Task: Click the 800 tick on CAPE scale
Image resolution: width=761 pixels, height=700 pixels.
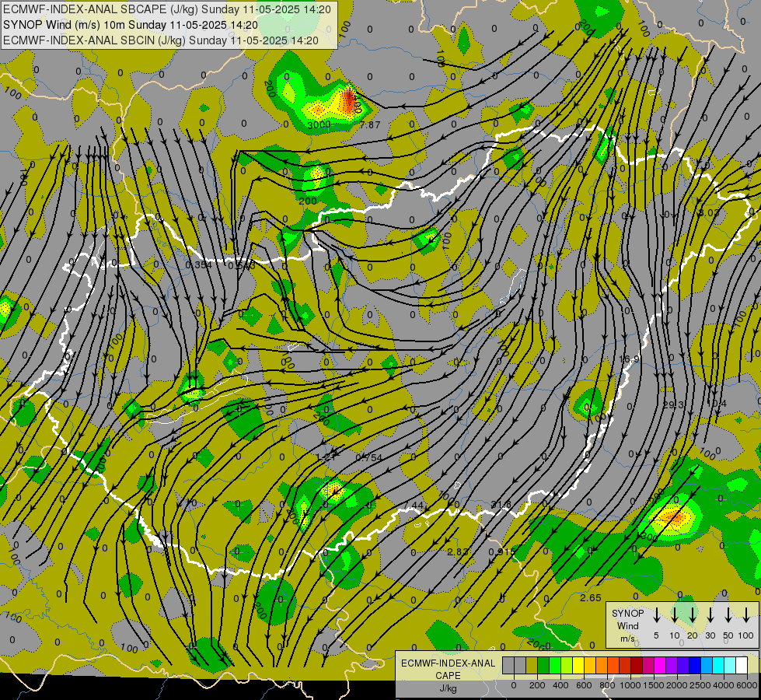Action: [607, 685]
